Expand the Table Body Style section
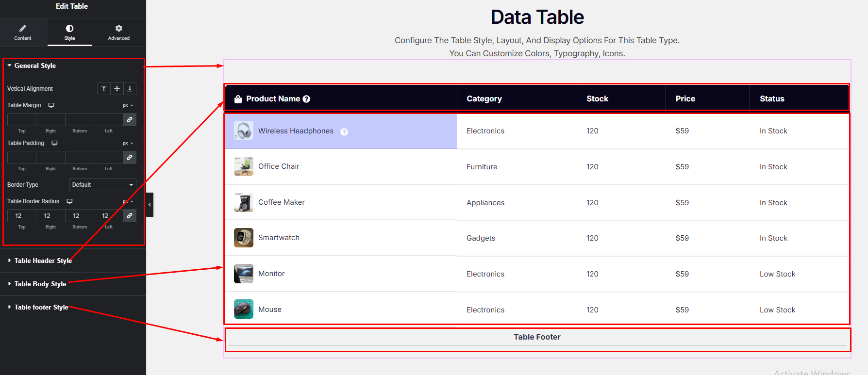 point(40,284)
